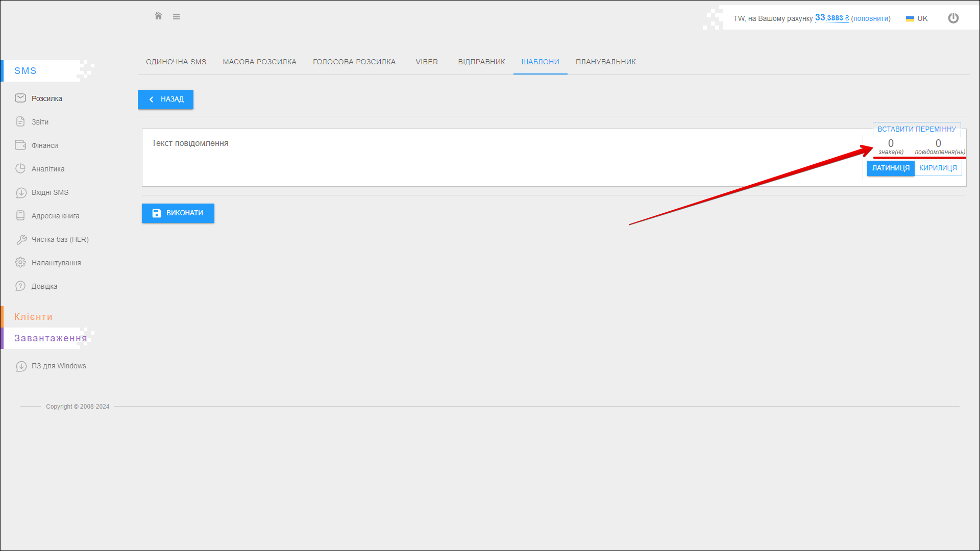This screenshot has height=551, width=980.
Task: Click the Налаштування gear icon
Action: coord(20,262)
